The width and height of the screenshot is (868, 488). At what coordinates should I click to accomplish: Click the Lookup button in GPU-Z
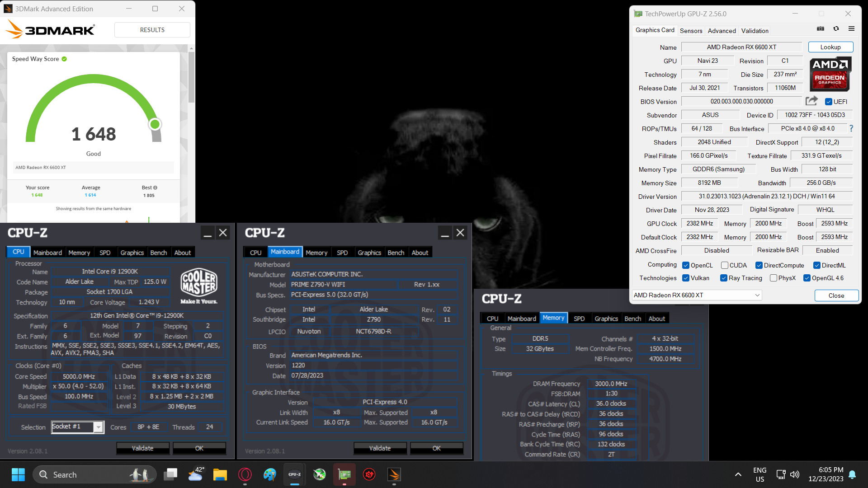click(x=830, y=47)
